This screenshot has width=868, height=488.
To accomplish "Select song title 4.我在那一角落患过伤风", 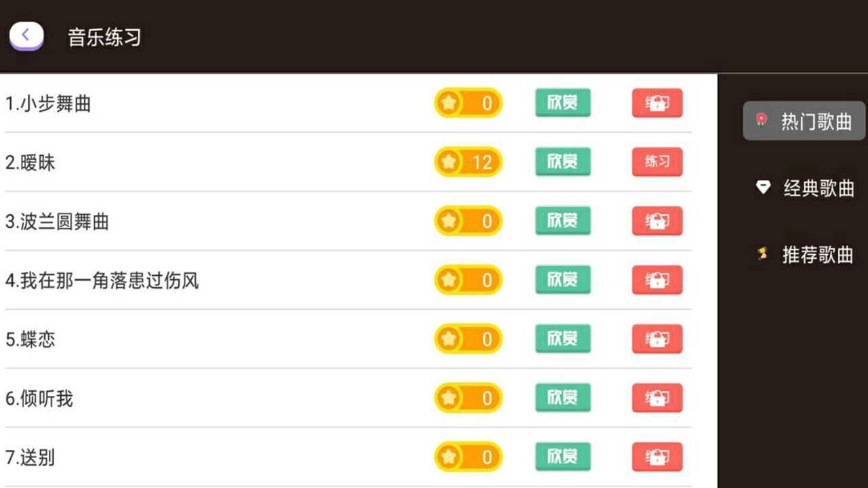I will point(102,281).
